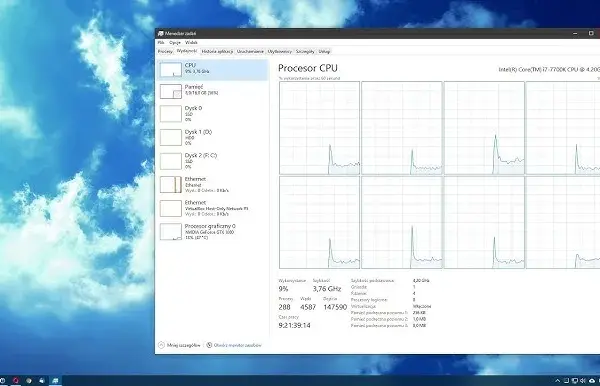The height and width of the screenshot is (386, 600).
Task: Click the 4,20 GHz base speed value
Action: click(421, 280)
